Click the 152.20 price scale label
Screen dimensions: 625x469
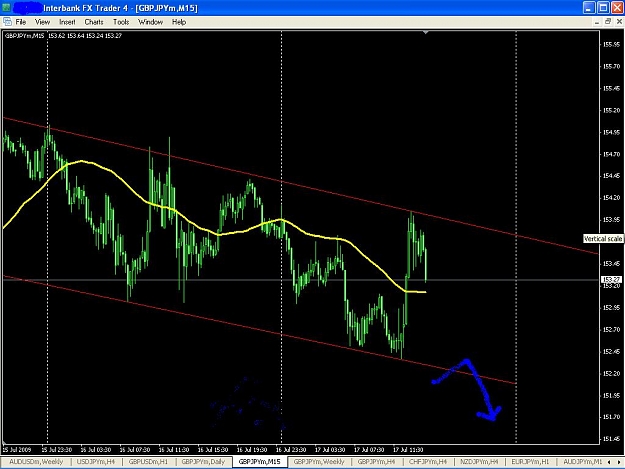point(612,373)
